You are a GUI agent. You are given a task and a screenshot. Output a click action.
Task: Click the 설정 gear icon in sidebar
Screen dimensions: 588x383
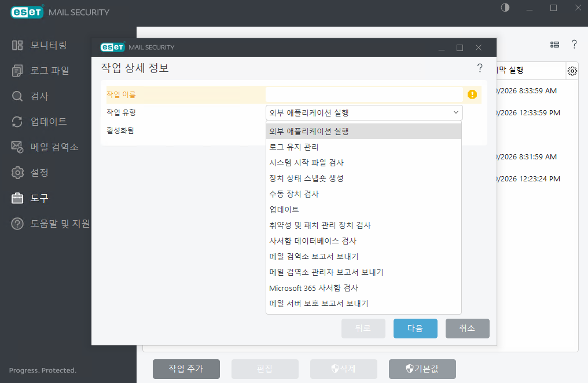coord(17,173)
